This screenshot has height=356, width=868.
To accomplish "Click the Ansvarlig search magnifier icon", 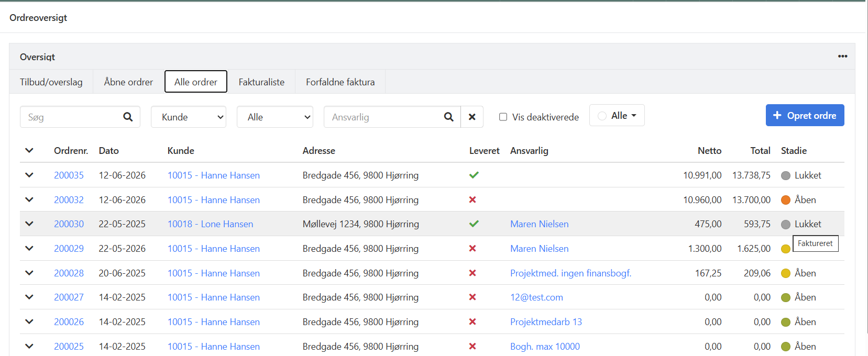I will point(448,117).
